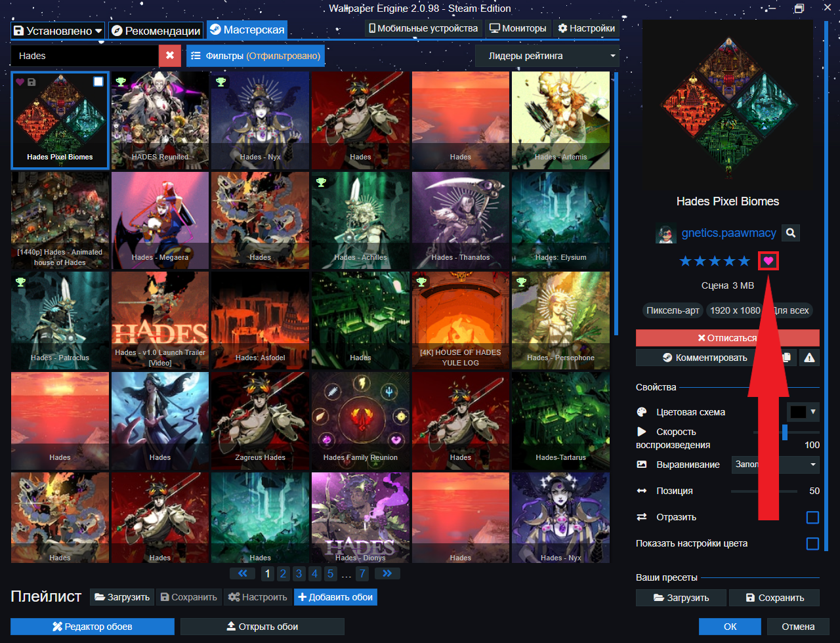The height and width of the screenshot is (643, 840).
Task: Enable the Показать настройки цвета checkbox
Action: point(812,543)
